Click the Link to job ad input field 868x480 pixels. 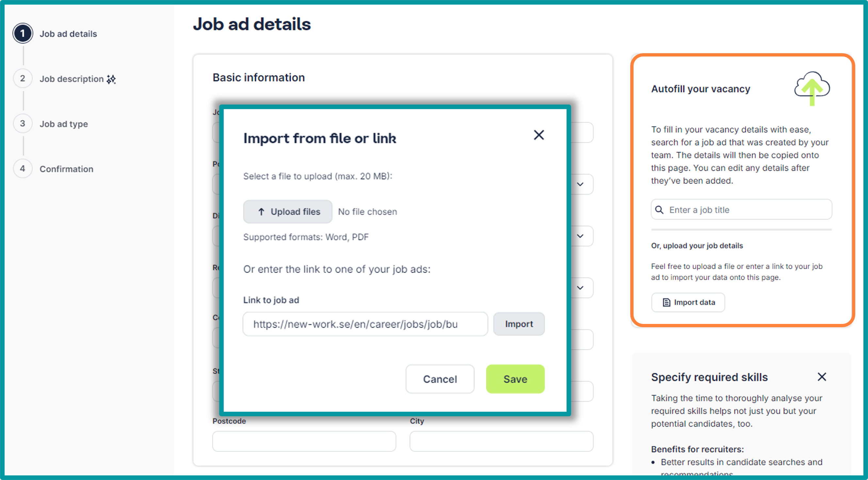coord(365,324)
